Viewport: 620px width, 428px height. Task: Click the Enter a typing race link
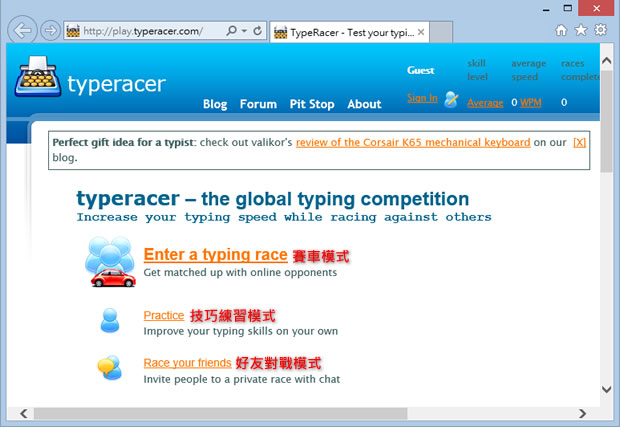click(215, 255)
